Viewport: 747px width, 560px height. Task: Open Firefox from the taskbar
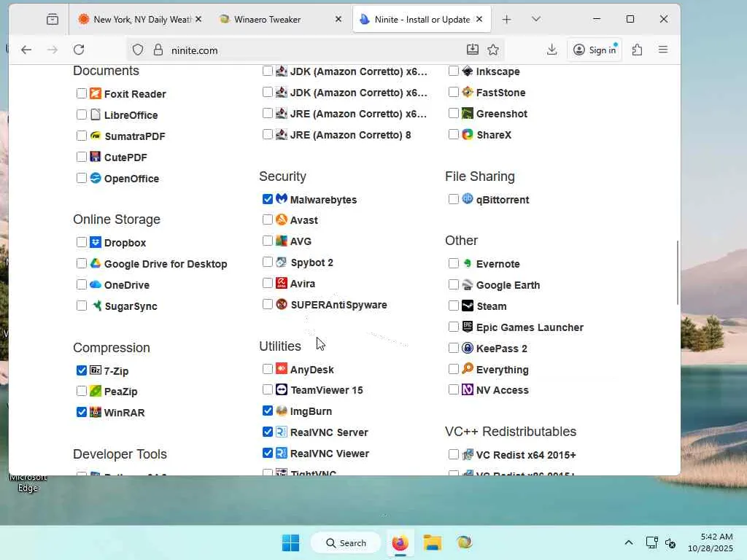click(400, 542)
